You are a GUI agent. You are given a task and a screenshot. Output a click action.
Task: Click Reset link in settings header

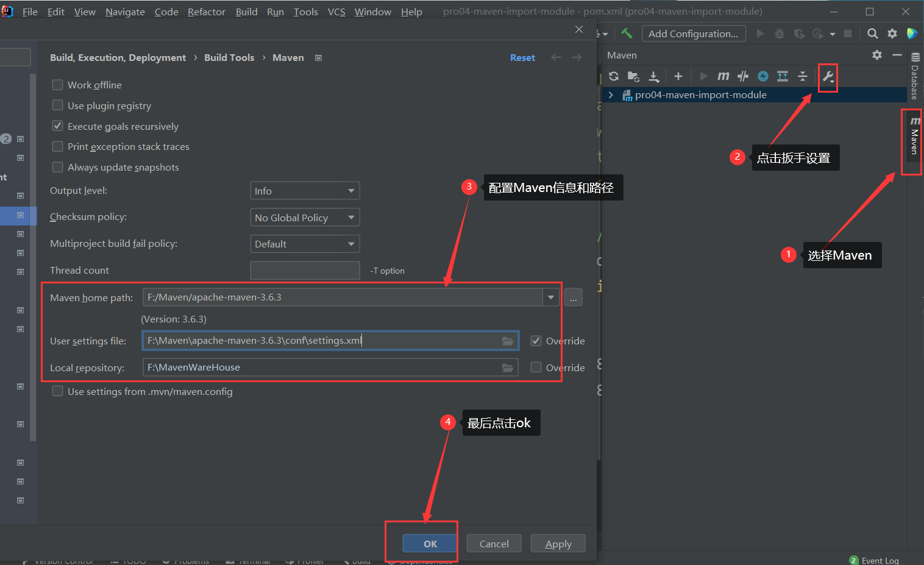pyautogui.click(x=522, y=57)
